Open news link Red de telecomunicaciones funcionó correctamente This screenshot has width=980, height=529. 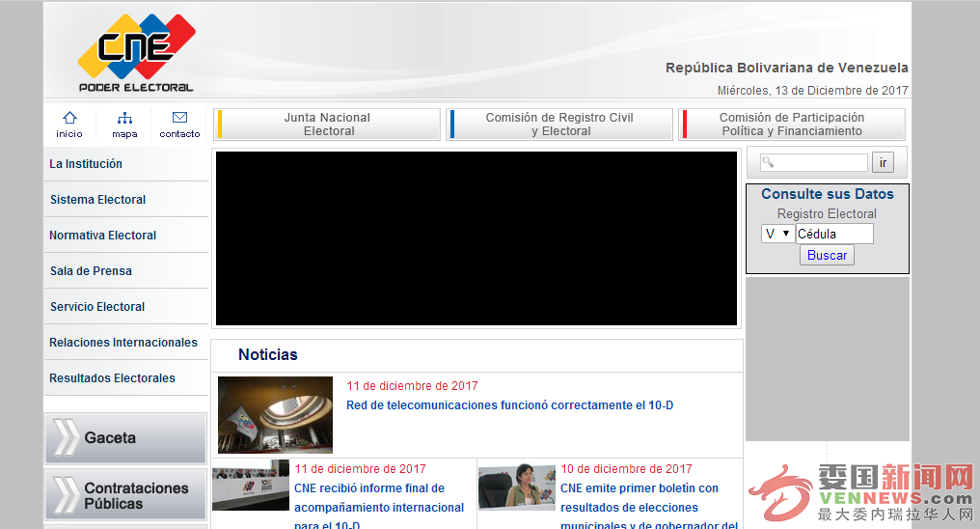pos(510,405)
